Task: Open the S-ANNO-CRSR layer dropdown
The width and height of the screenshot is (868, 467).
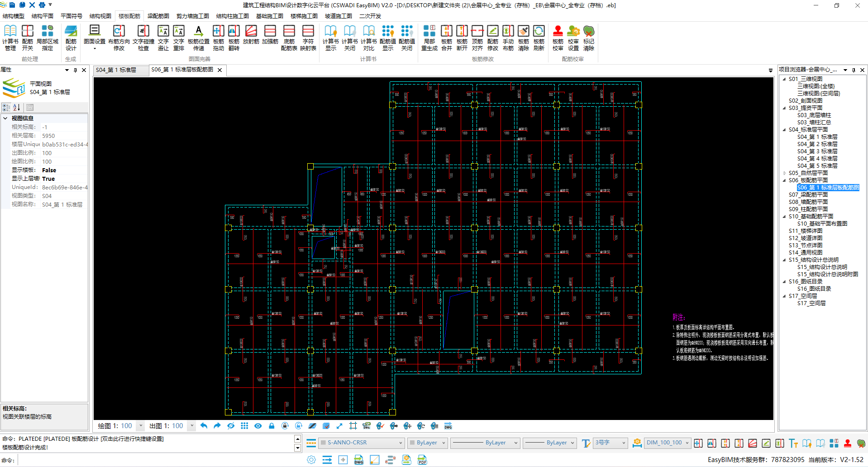Action: (401, 443)
